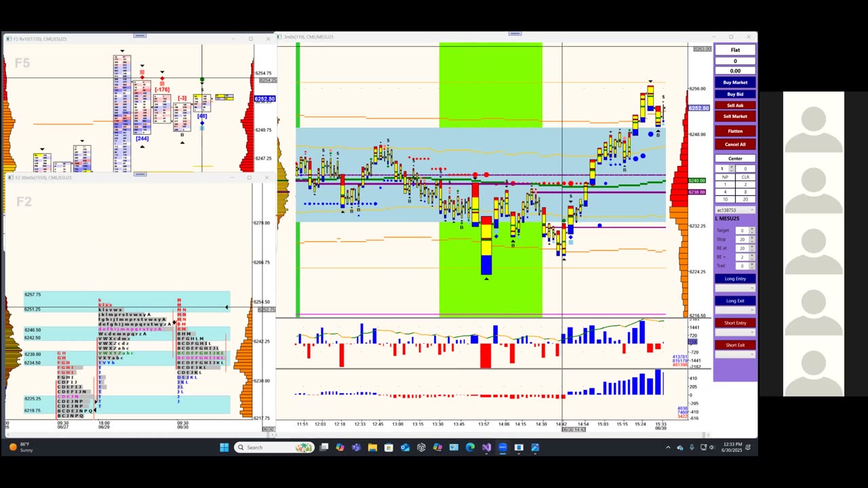Click the Short Exit button
The height and width of the screenshot is (488, 868).
(735, 345)
